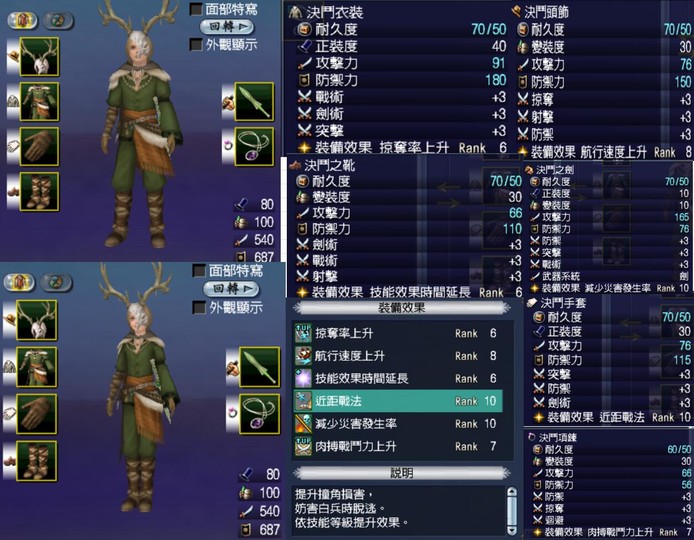Enable 外觀顯示 checkbox in upper panel
Viewport: 694px width, 540px height.
[x=196, y=44]
